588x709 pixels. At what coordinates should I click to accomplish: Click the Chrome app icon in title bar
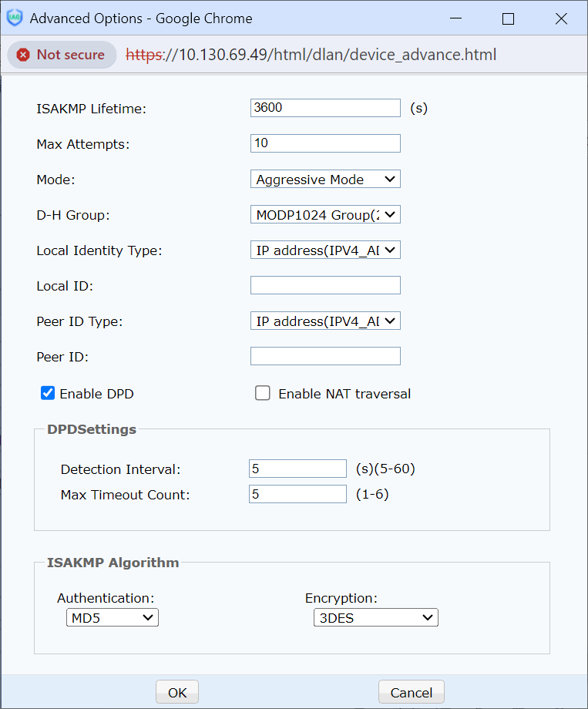15,18
